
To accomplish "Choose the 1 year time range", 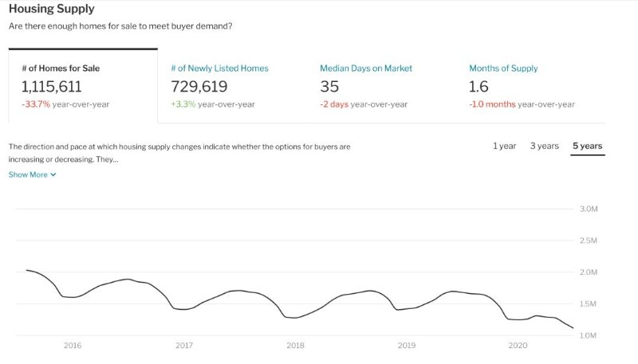I will (505, 146).
